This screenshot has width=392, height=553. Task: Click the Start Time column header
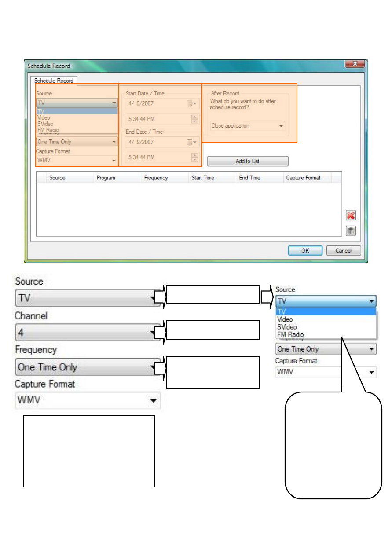[212, 178]
